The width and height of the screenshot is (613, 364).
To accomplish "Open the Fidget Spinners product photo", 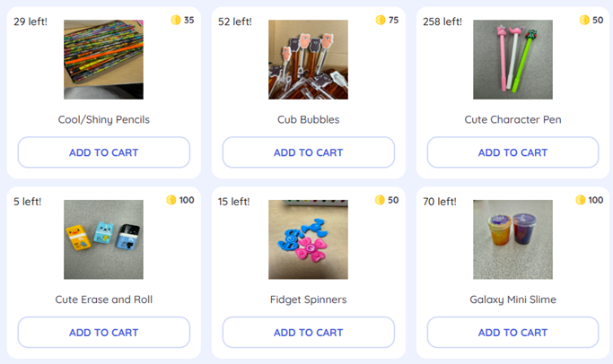I will (308, 239).
